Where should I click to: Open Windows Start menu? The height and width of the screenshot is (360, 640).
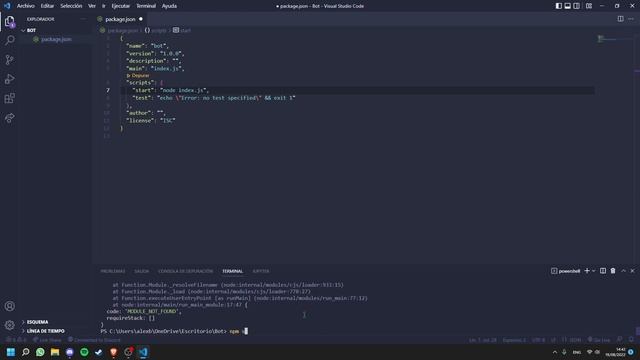pyautogui.click(x=11, y=352)
